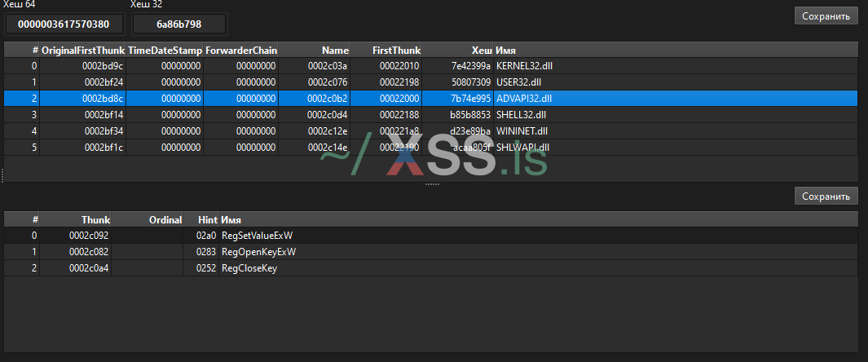Image resolution: width=868 pixels, height=362 pixels.
Task: Select the Хеш 64 value field 0000003617570380
Action: pyautogui.click(x=64, y=24)
